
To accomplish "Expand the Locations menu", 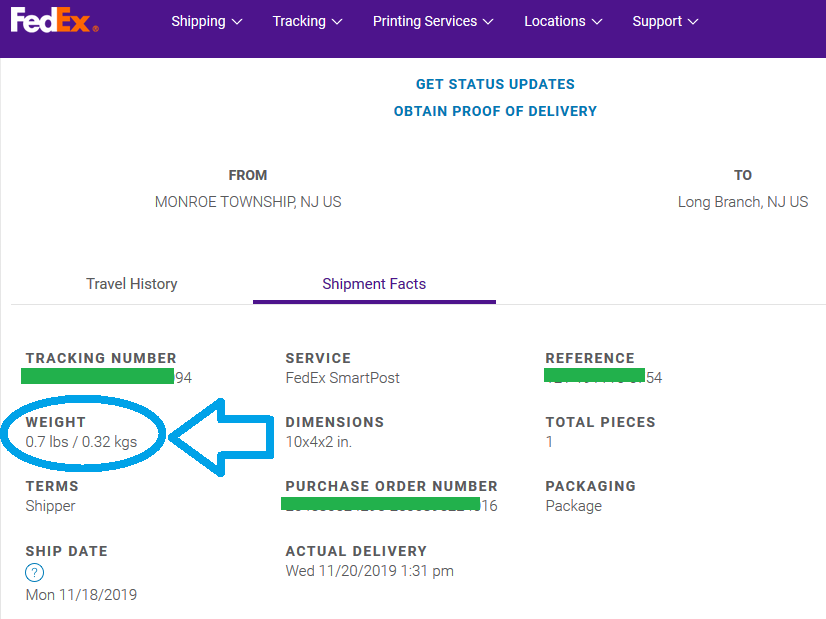I will tap(563, 21).
